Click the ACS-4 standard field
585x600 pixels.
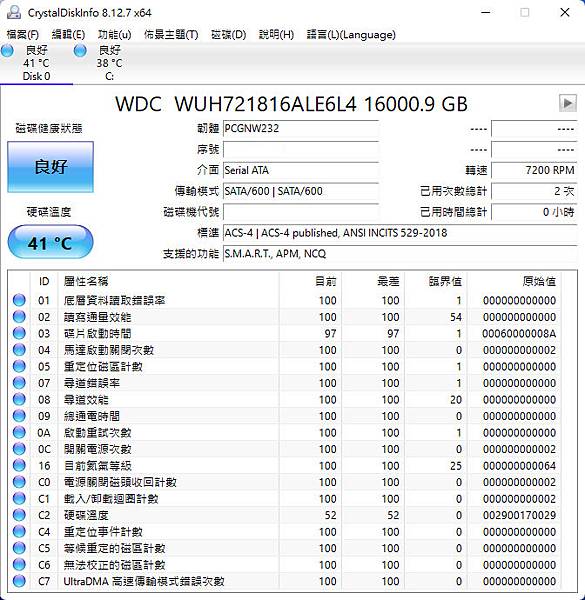coord(400,233)
